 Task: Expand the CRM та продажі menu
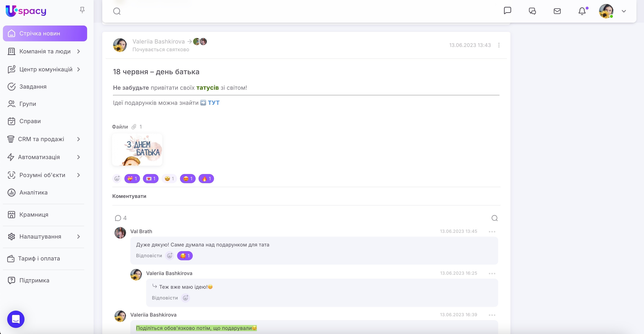(x=78, y=139)
